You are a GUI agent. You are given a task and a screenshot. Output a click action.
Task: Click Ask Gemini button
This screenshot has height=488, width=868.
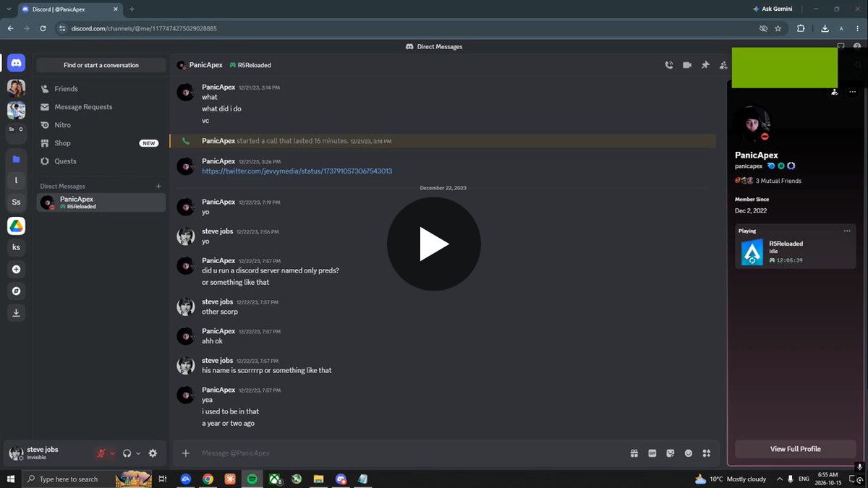[x=773, y=9]
